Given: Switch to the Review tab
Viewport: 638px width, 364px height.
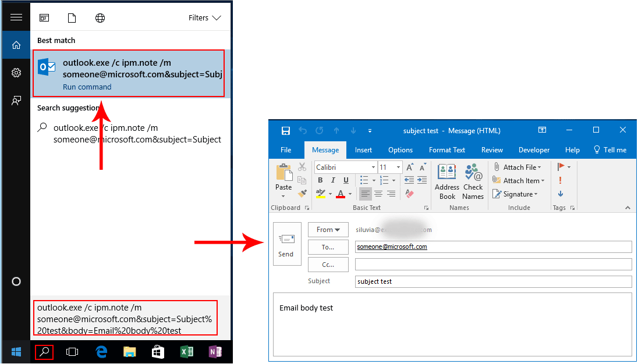Looking at the screenshot, I should click(492, 150).
